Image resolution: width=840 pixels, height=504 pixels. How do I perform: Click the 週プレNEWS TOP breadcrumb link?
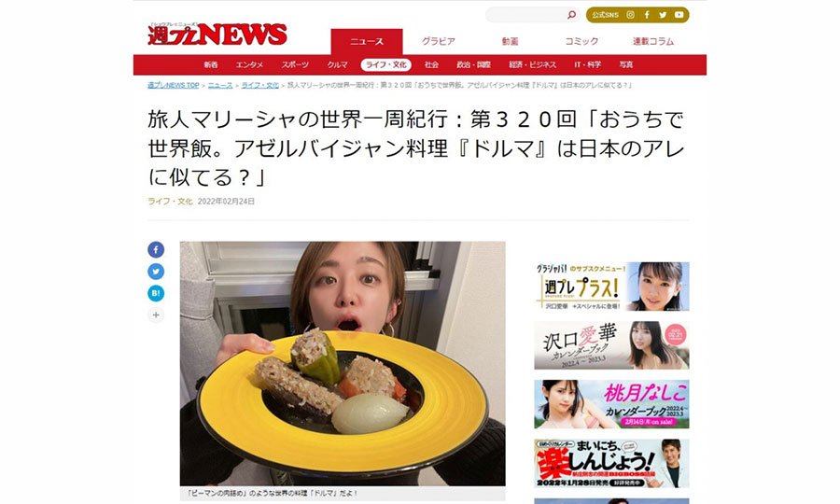click(x=173, y=85)
